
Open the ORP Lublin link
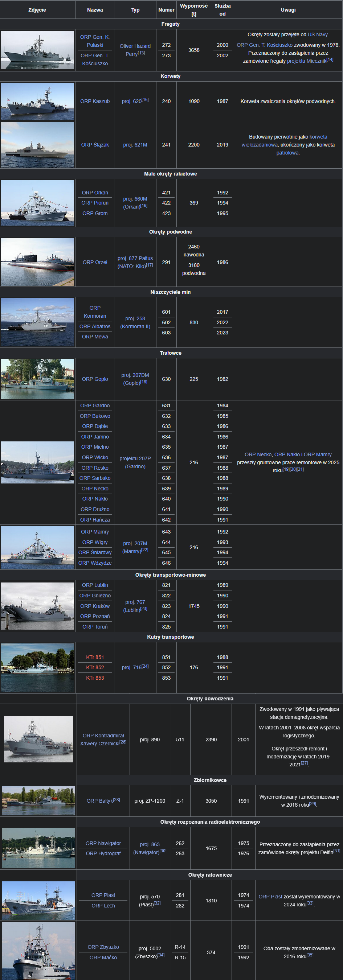95,585
